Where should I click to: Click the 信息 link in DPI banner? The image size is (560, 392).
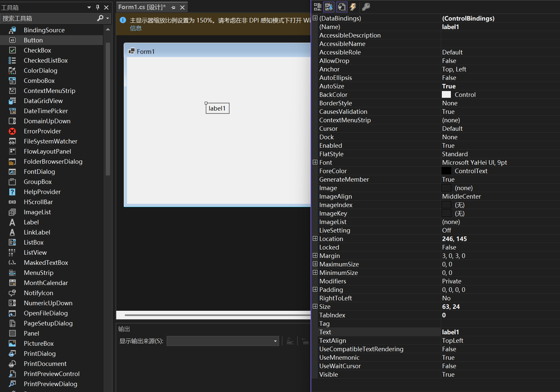click(x=136, y=28)
